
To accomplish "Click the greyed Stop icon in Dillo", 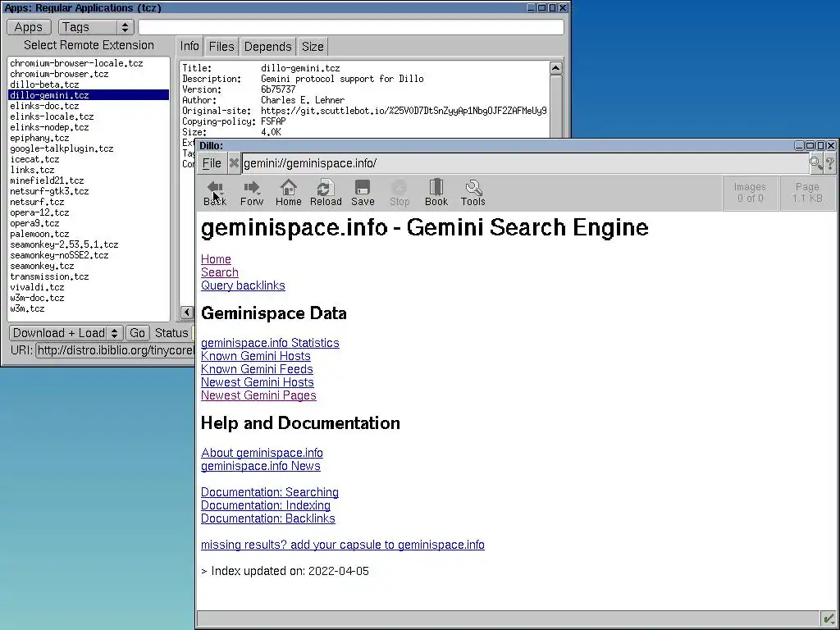I will (399, 193).
